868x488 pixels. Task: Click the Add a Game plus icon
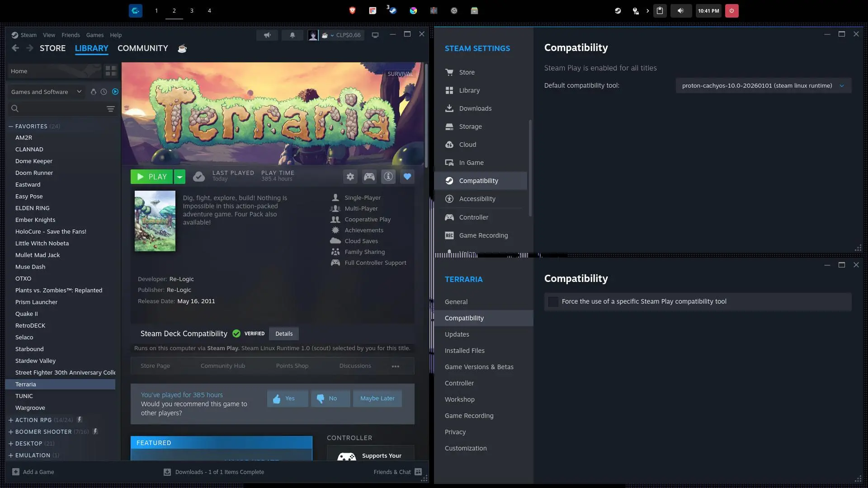[x=16, y=472]
